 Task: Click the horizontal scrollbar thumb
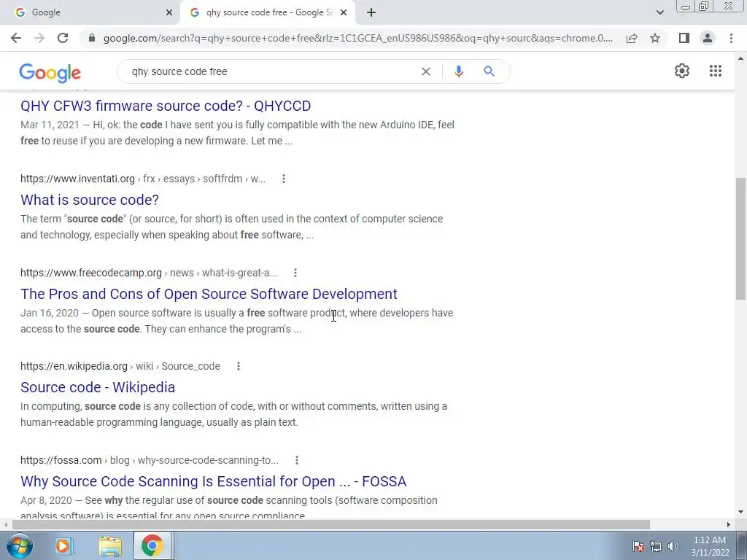coord(330,525)
